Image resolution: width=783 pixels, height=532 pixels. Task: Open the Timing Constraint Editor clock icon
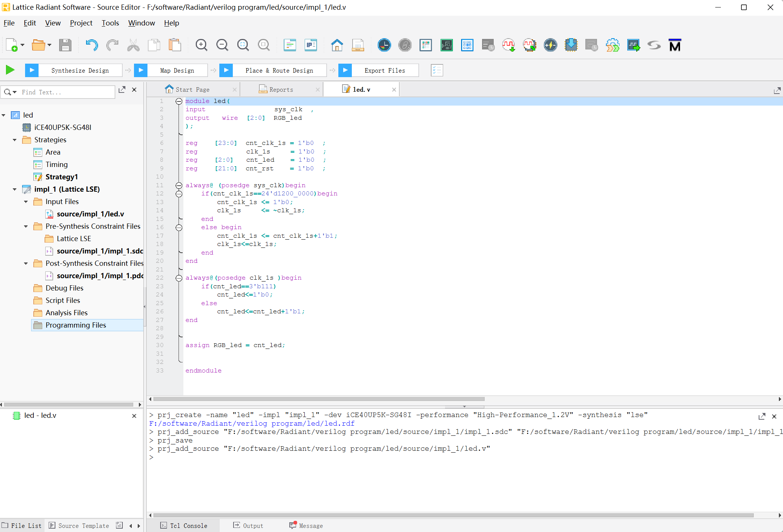[x=384, y=45]
